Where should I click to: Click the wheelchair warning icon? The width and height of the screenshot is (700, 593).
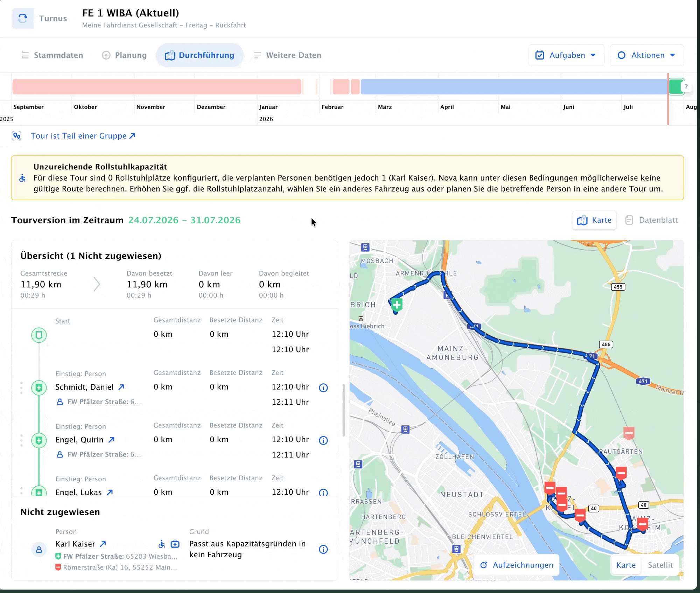pos(22,178)
